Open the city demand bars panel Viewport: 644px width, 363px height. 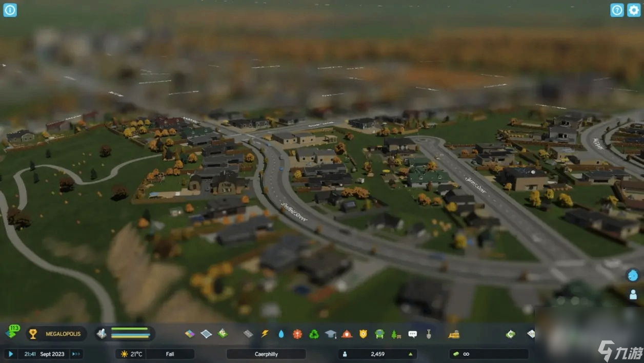click(125, 334)
